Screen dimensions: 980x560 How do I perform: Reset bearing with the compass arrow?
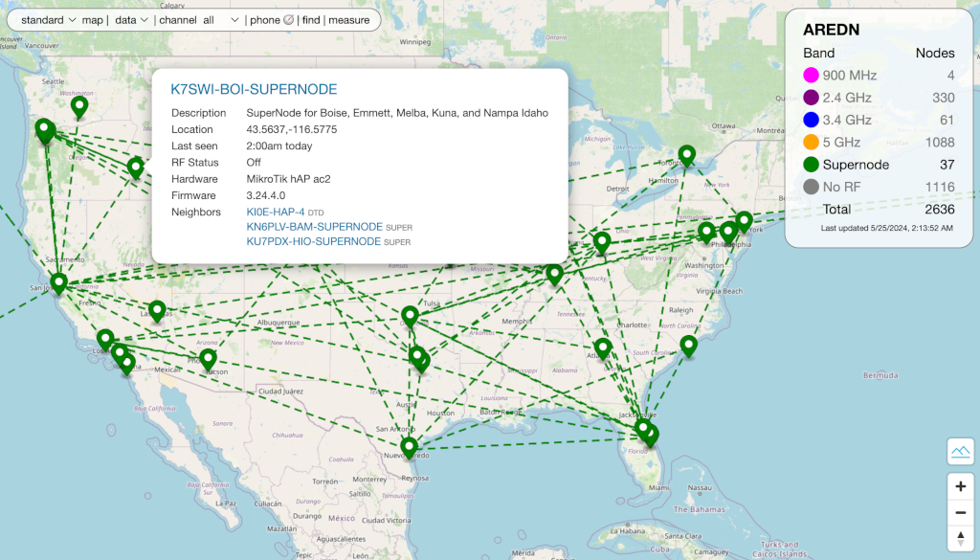pyautogui.click(x=960, y=538)
